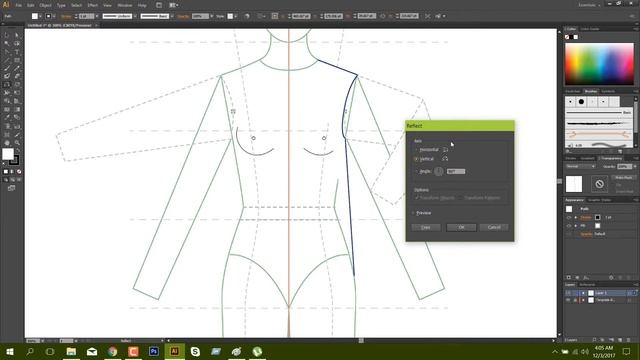Select the Eraser tool
The width and height of the screenshot is (640, 360).
click(x=17, y=76)
